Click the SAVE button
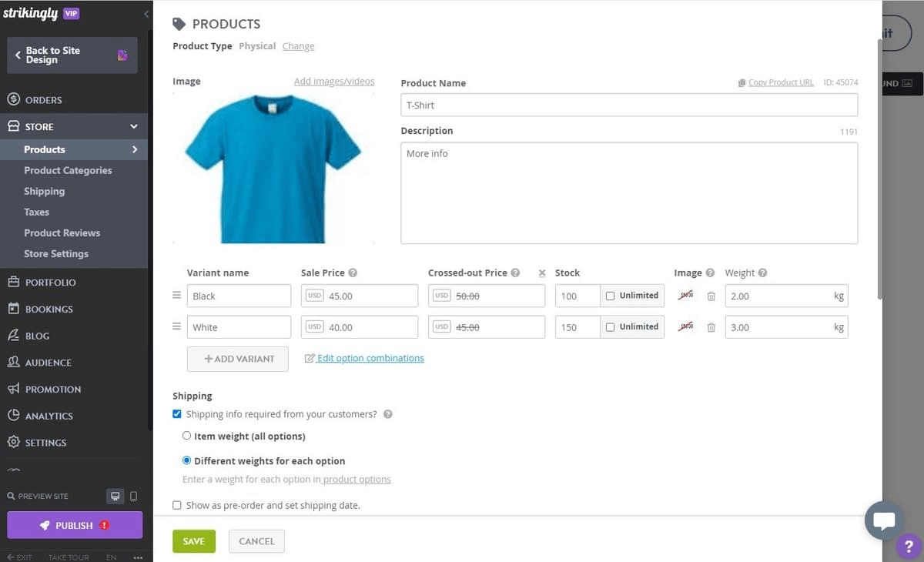The width and height of the screenshot is (924, 562). tap(193, 540)
